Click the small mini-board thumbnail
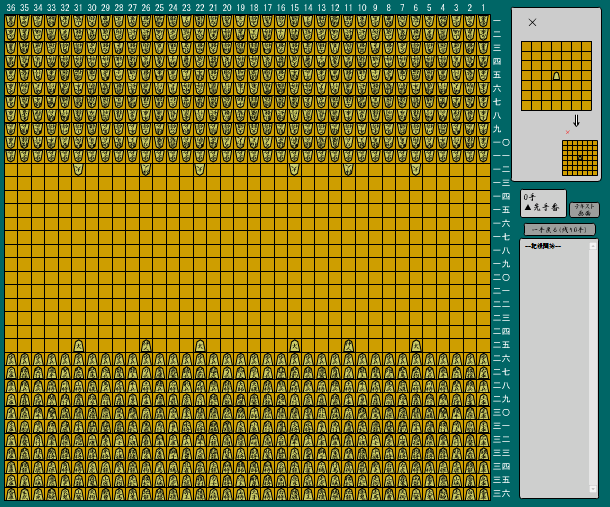The height and width of the screenshot is (507, 610). [579, 158]
